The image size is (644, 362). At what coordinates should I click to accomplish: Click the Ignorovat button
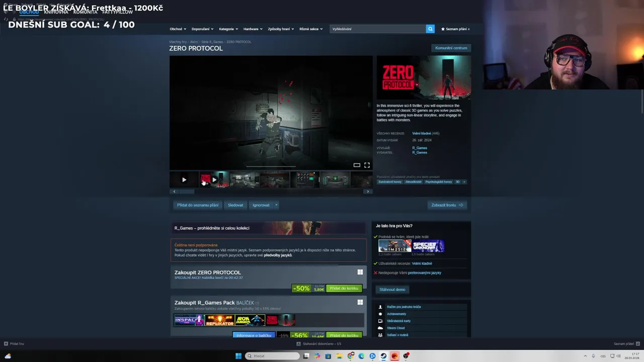261,205
